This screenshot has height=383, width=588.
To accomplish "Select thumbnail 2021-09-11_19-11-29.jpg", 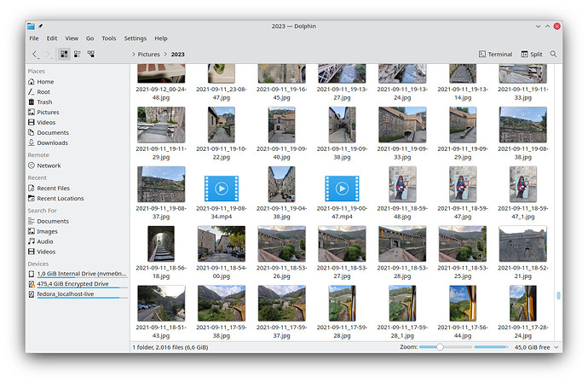I will [161, 125].
